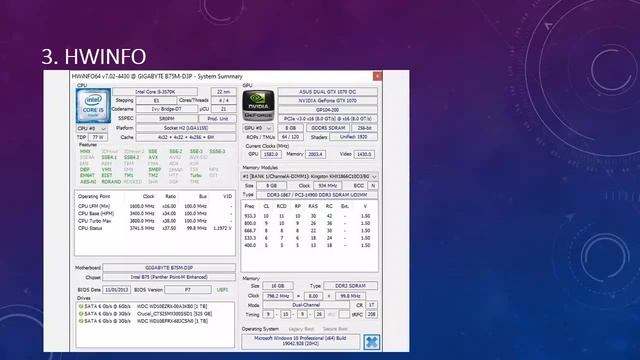
Task: Click the blue X close button at bottom right
Action: click(371, 342)
